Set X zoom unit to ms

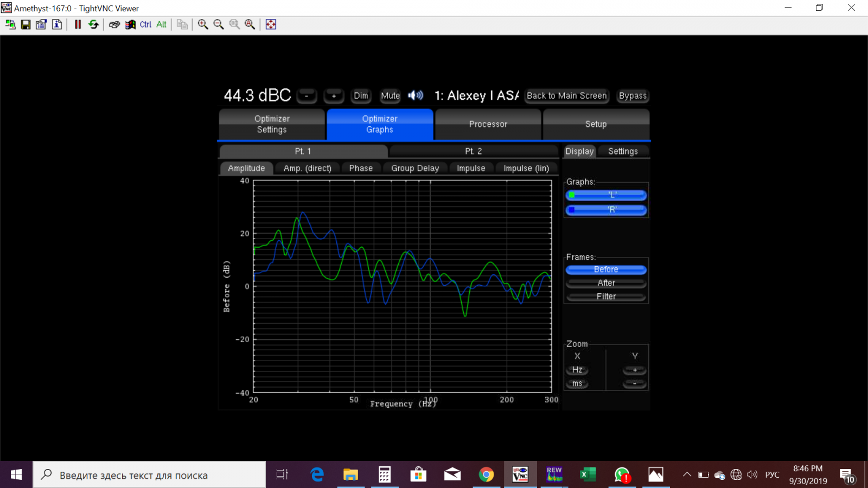577,383
